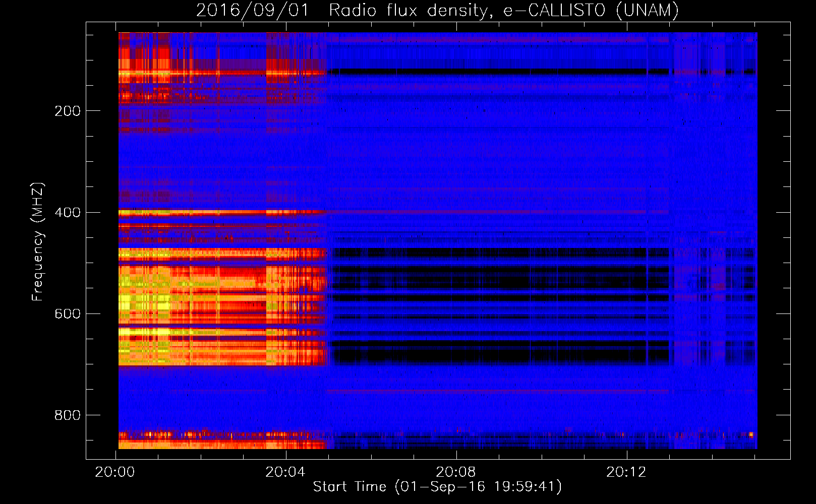The width and height of the screenshot is (816, 504).
Task: Click the "20:04" time tick label
Action: click(x=286, y=472)
